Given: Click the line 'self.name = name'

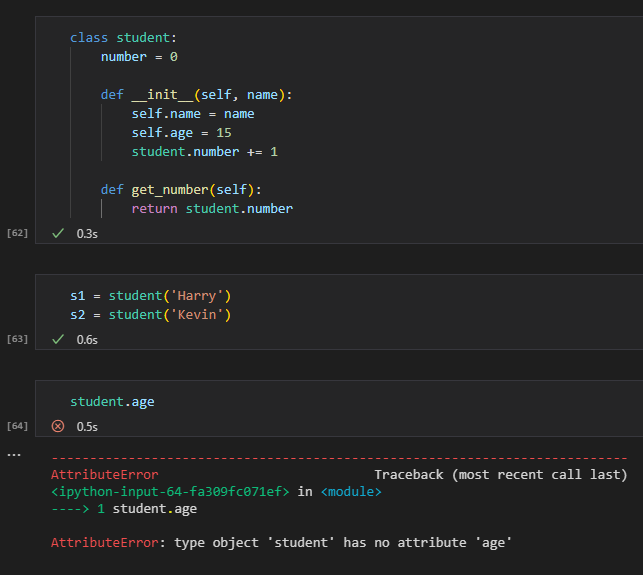Looking at the screenshot, I should click(x=193, y=114).
